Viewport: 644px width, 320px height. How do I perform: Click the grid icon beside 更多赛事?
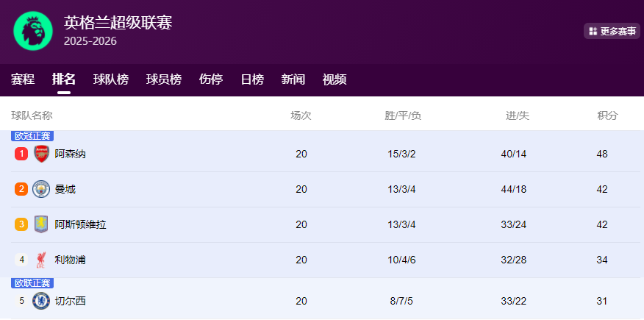point(593,31)
